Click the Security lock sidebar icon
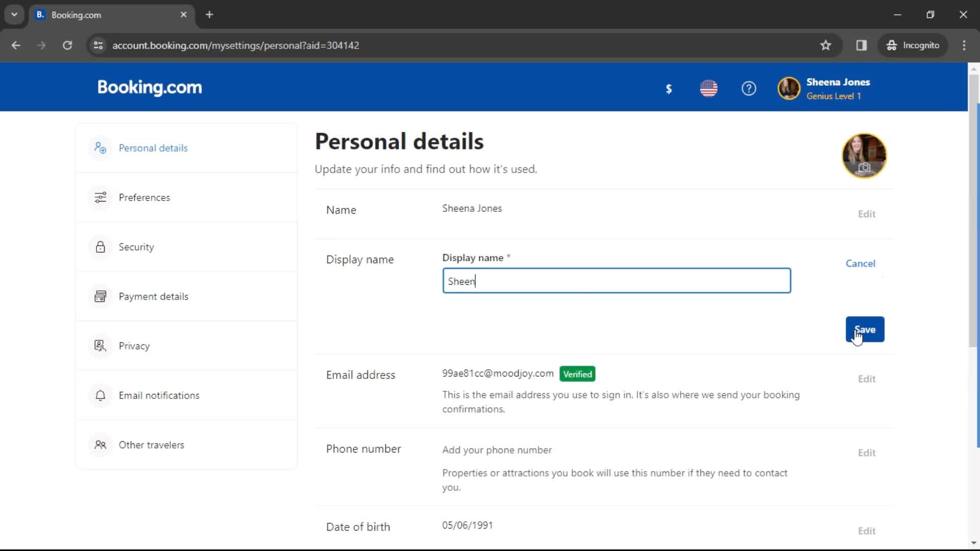This screenshot has height=551, width=980. (x=100, y=247)
